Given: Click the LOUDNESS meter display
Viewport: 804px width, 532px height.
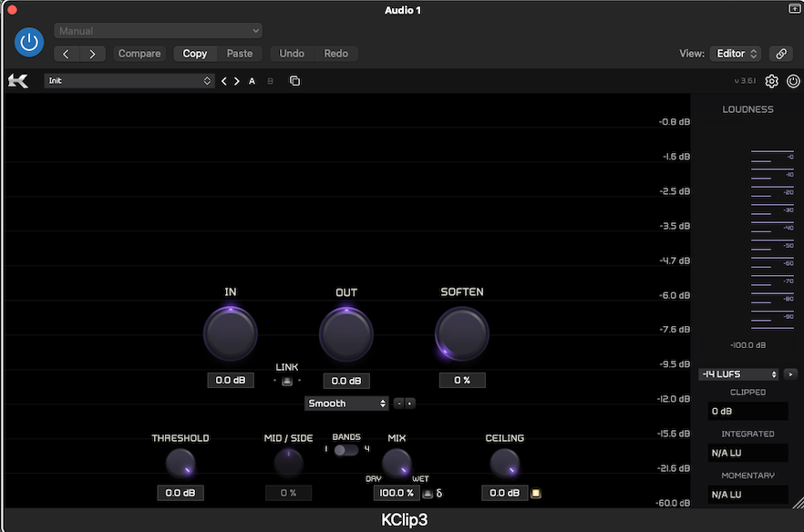Looking at the screenshot, I should pyautogui.click(x=747, y=239).
